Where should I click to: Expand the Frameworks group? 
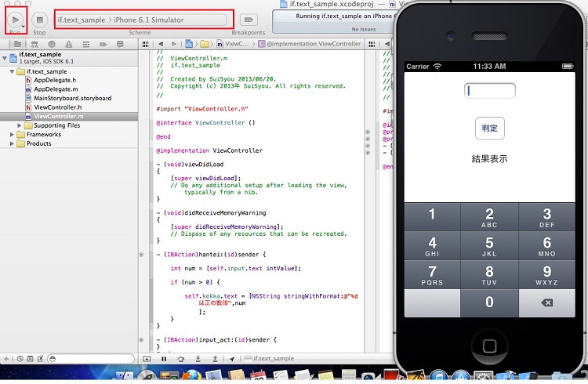tap(12, 134)
